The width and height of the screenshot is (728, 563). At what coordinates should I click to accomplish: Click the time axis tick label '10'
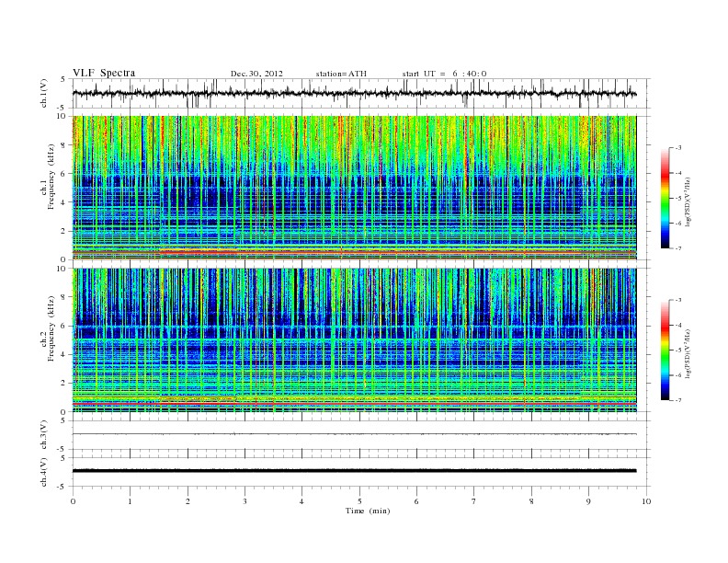click(646, 501)
